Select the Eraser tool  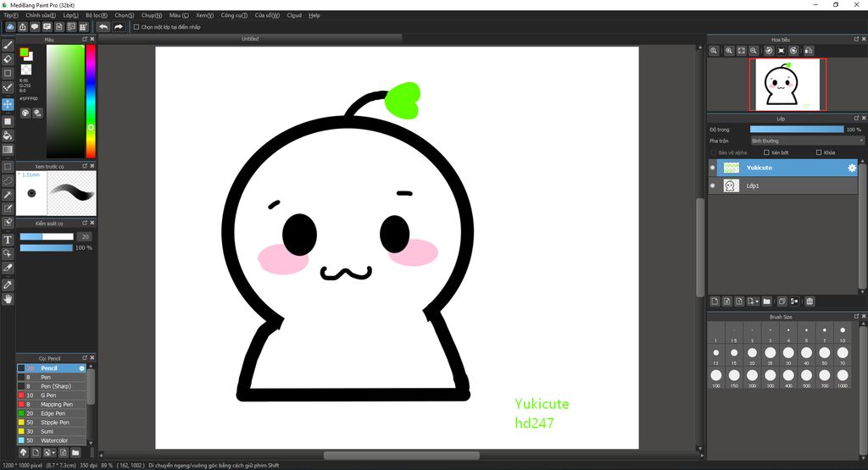pyautogui.click(x=8, y=59)
